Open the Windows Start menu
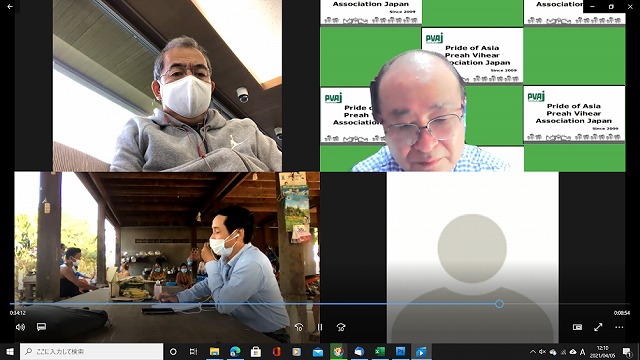This screenshot has height=360, width=640. pyautogui.click(x=10, y=351)
